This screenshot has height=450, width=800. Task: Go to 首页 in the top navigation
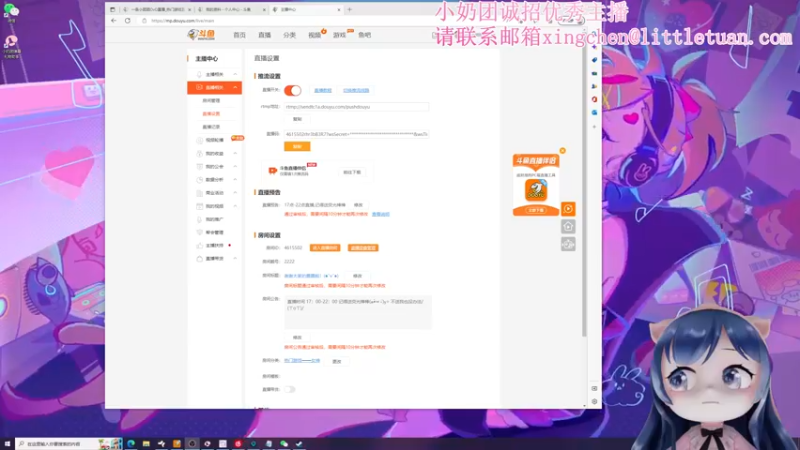tap(239, 35)
